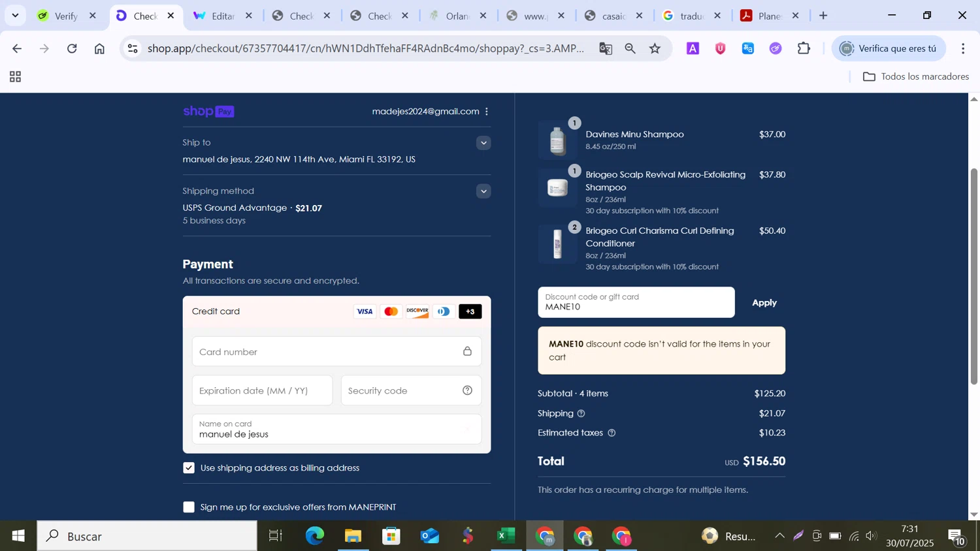Screen dimensions: 980x551
Task: Open the browser home page
Action: (99, 48)
